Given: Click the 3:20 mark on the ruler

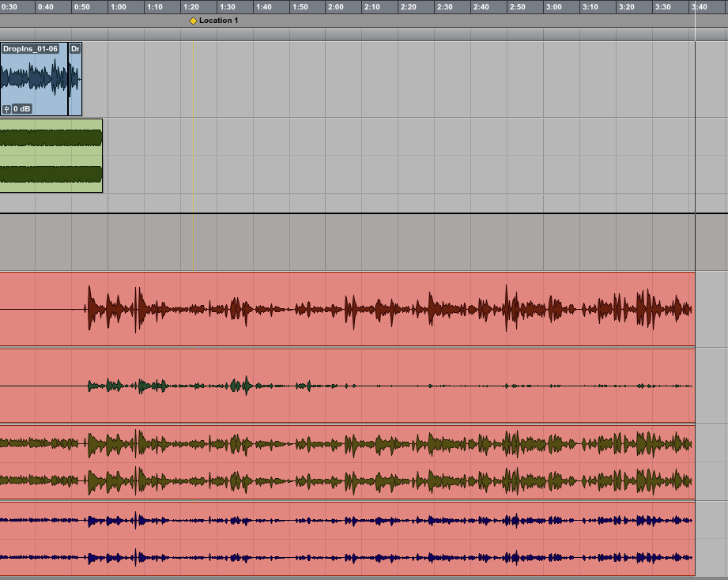Looking at the screenshot, I should pyautogui.click(x=626, y=7).
